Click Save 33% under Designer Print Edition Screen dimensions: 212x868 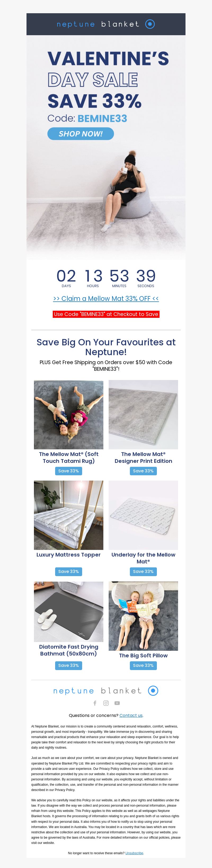click(x=143, y=471)
